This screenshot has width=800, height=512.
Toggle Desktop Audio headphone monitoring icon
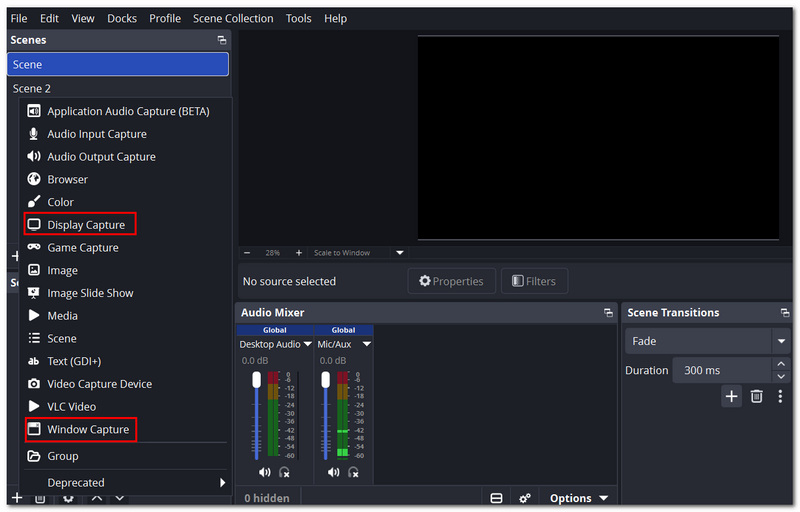click(x=285, y=473)
